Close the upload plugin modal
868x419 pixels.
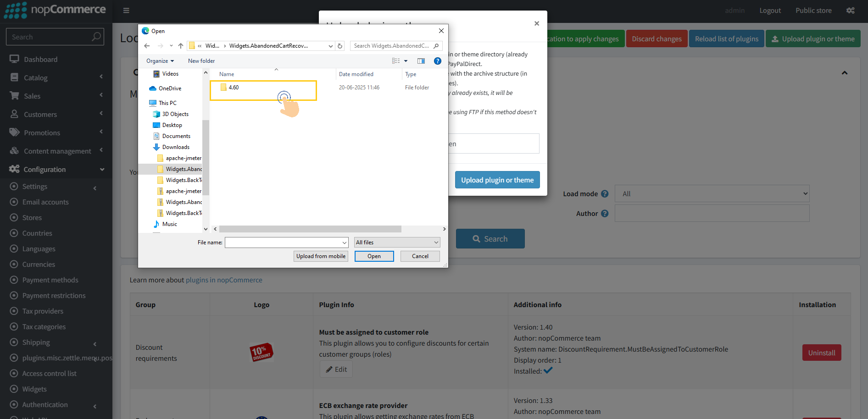point(537,23)
